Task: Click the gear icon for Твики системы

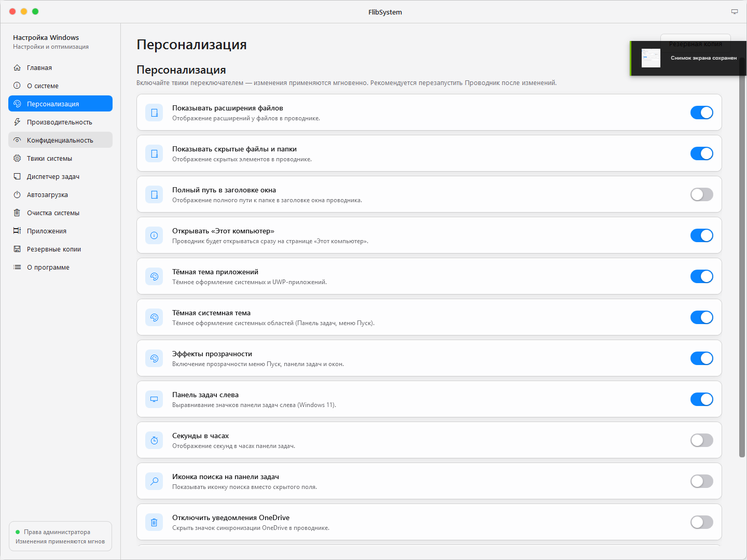Action: (x=17, y=158)
